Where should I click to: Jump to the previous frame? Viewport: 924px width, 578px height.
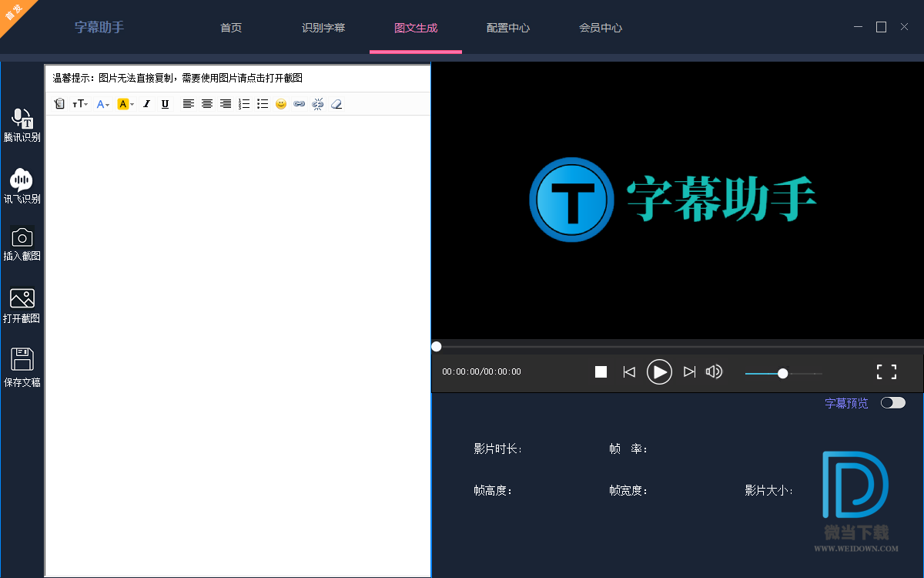tap(629, 372)
